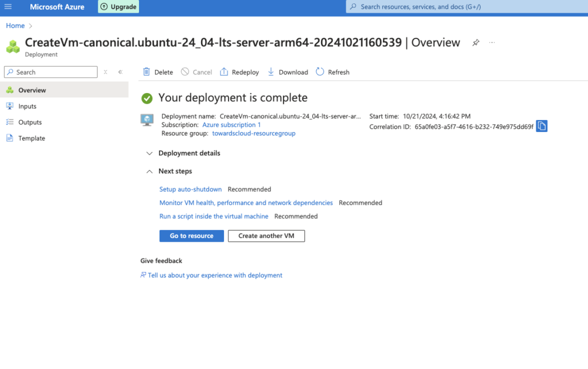Click the green deployment complete checkmark
Image resolution: width=588 pixels, height=369 pixels.
(147, 99)
